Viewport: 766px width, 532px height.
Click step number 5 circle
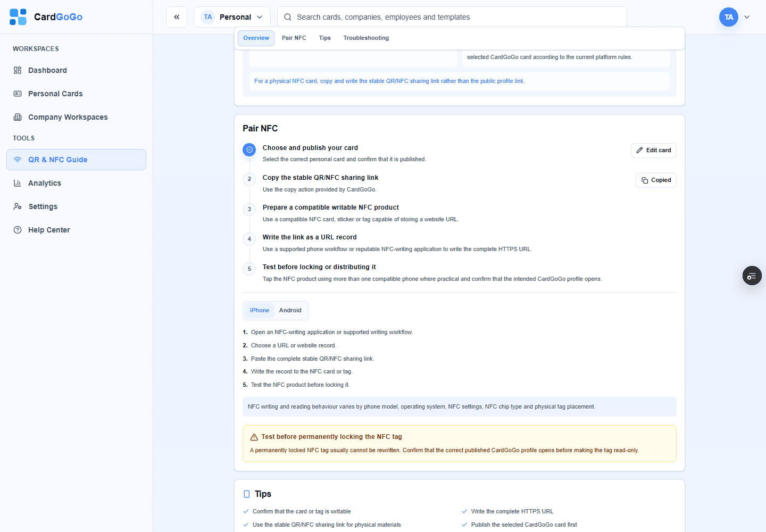(x=249, y=269)
